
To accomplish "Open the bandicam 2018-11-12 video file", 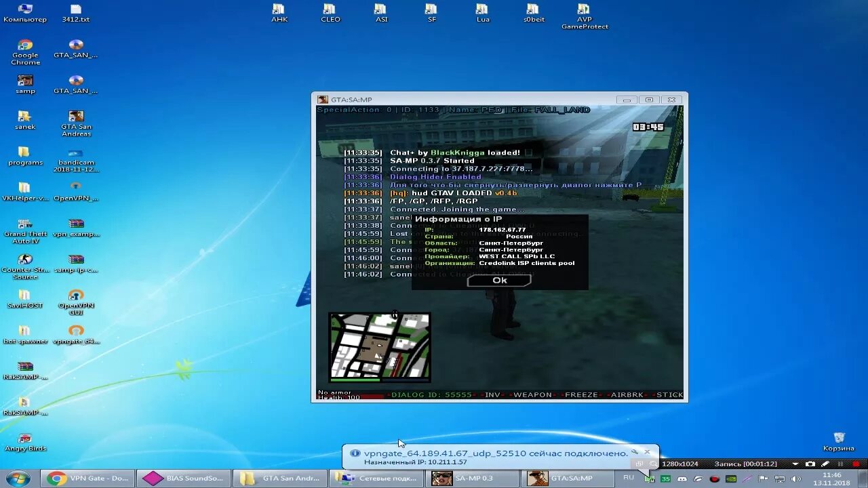I will (76, 160).
